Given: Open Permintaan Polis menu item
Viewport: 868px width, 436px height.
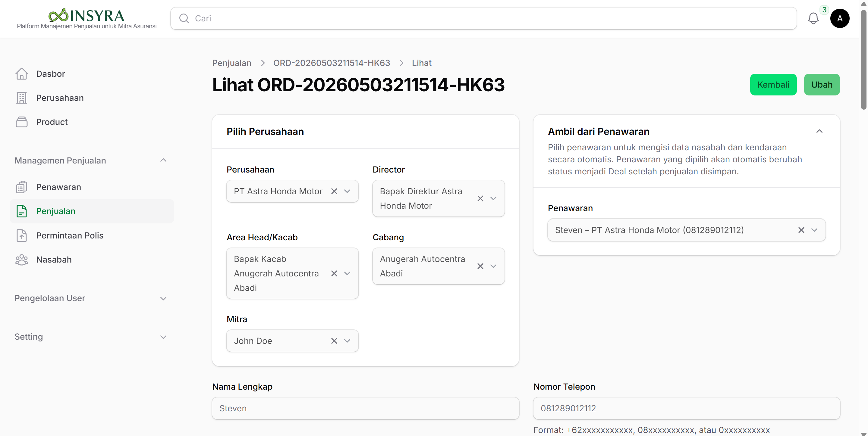Looking at the screenshot, I should [x=92, y=235].
